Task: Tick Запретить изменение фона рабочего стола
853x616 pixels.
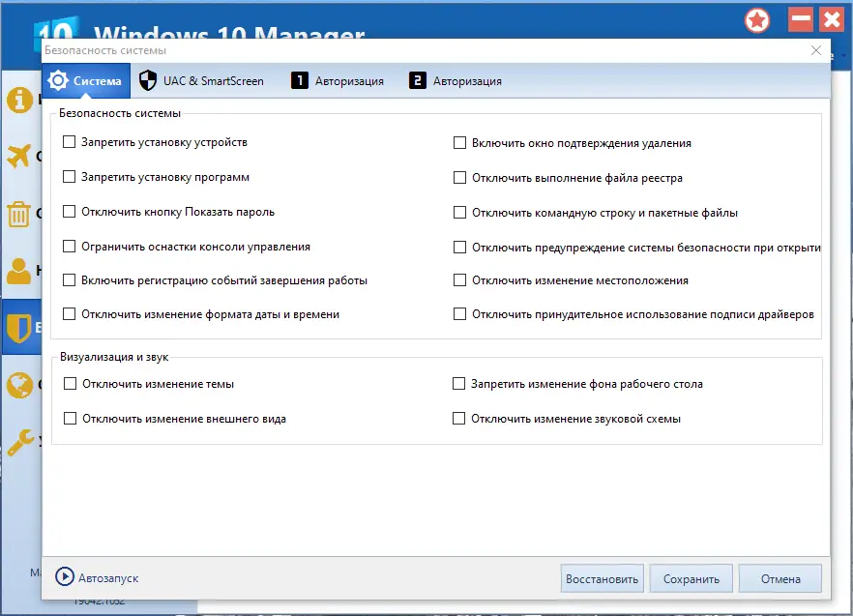Action: 460,384
